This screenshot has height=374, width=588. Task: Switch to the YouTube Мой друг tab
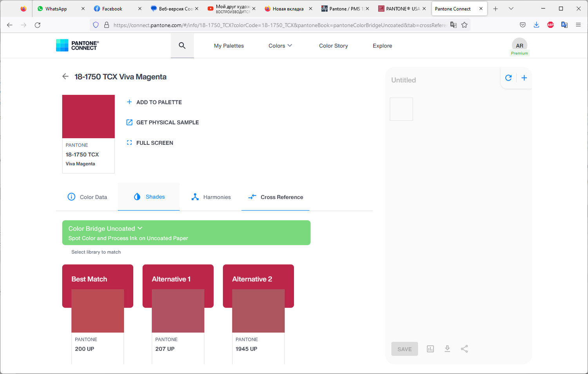point(232,9)
